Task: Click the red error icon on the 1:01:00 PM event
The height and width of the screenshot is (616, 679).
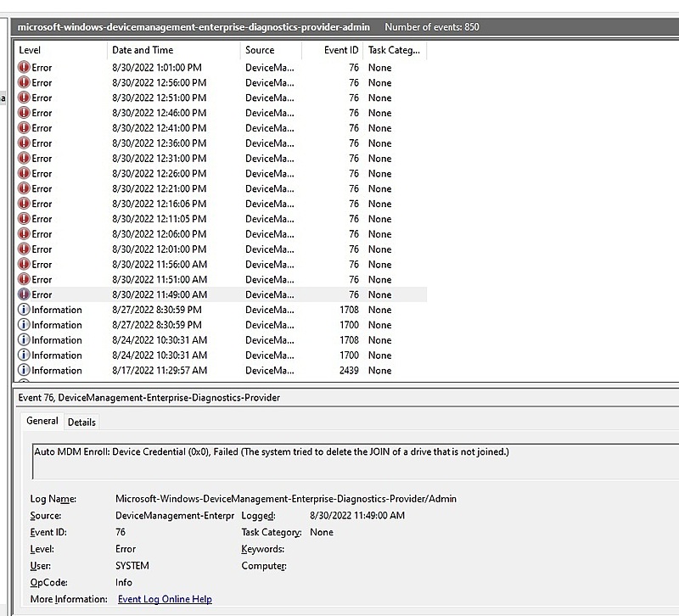Action: click(23, 67)
